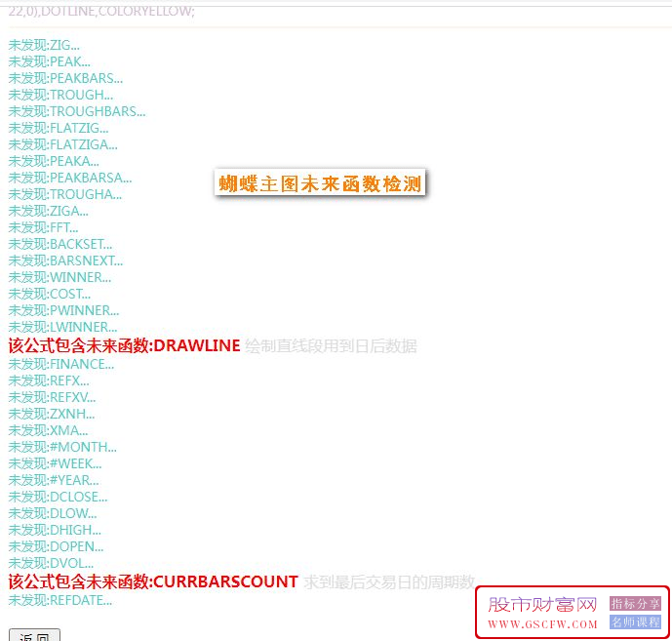Click the 返回 button
Image resolution: width=672 pixels, height=641 pixels.
pyautogui.click(x=34, y=636)
